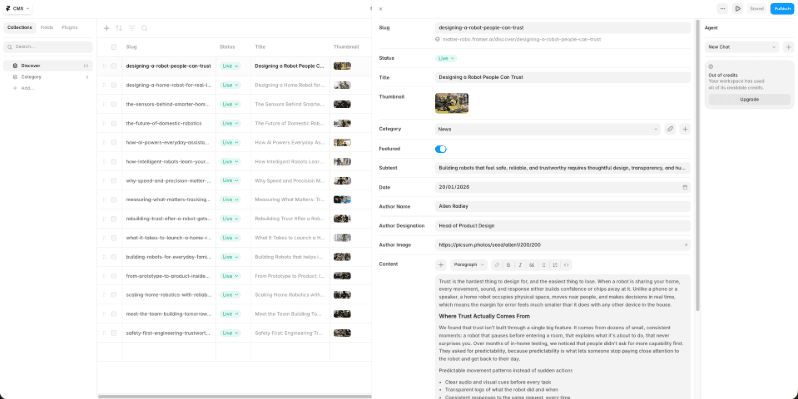
Task: Check the the-sensors-behind-smarter-home row
Action: [x=114, y=104]
